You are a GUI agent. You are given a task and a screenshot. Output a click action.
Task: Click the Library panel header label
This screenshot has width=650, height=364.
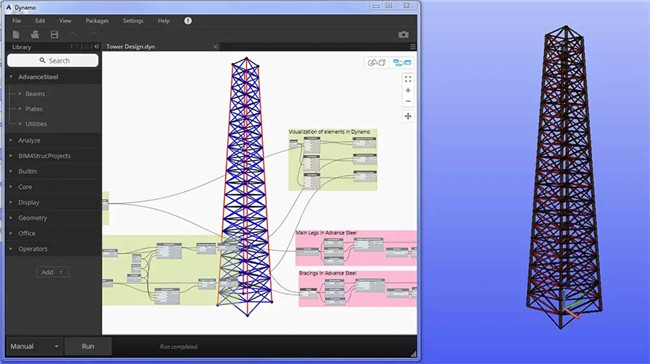tap(22, 47)
